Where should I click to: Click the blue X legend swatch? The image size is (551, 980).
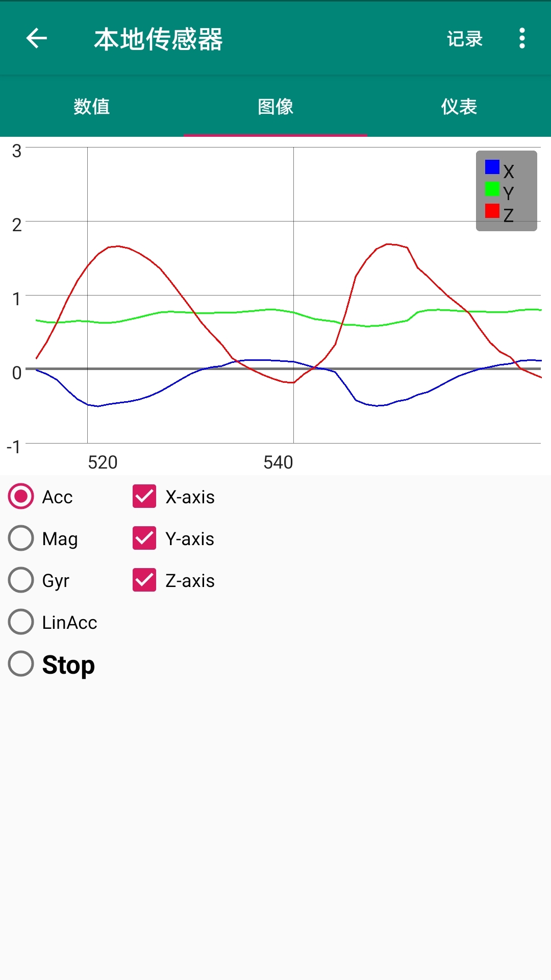(492, 167)
